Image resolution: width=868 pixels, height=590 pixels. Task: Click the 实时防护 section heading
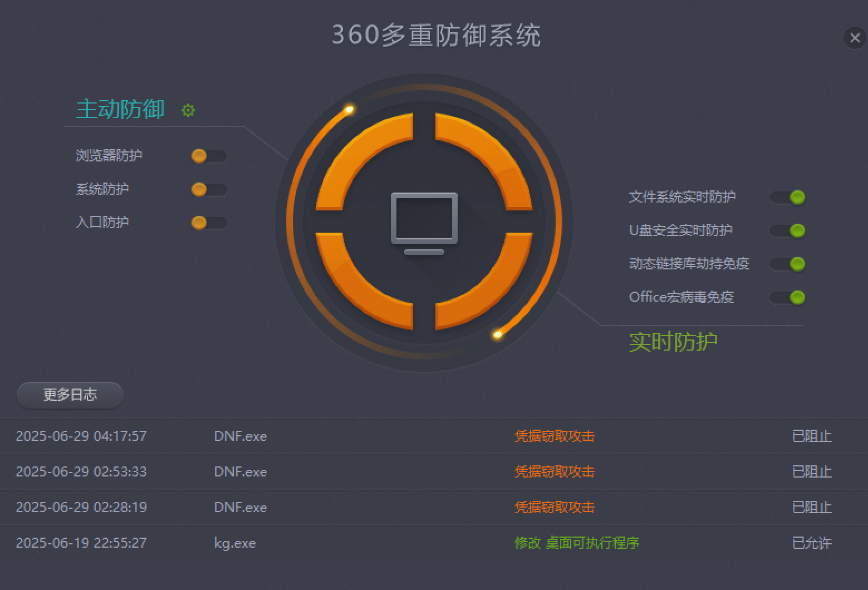(x=673, y=342)
